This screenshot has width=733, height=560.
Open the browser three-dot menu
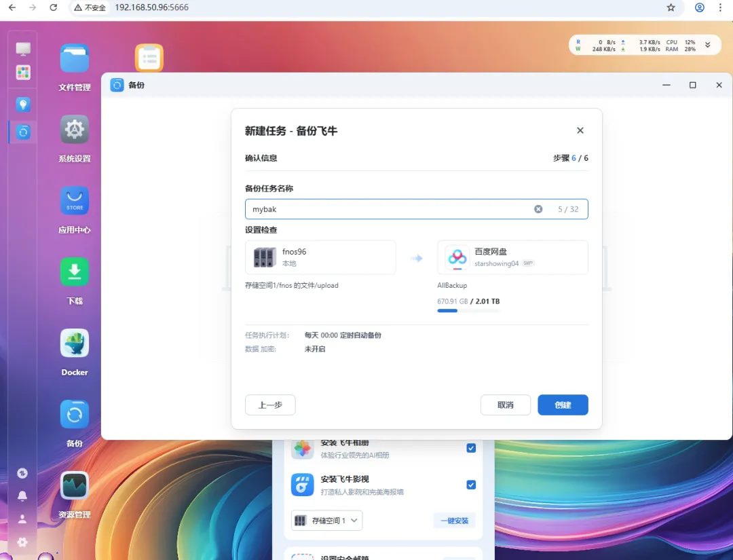click(720, 7)
